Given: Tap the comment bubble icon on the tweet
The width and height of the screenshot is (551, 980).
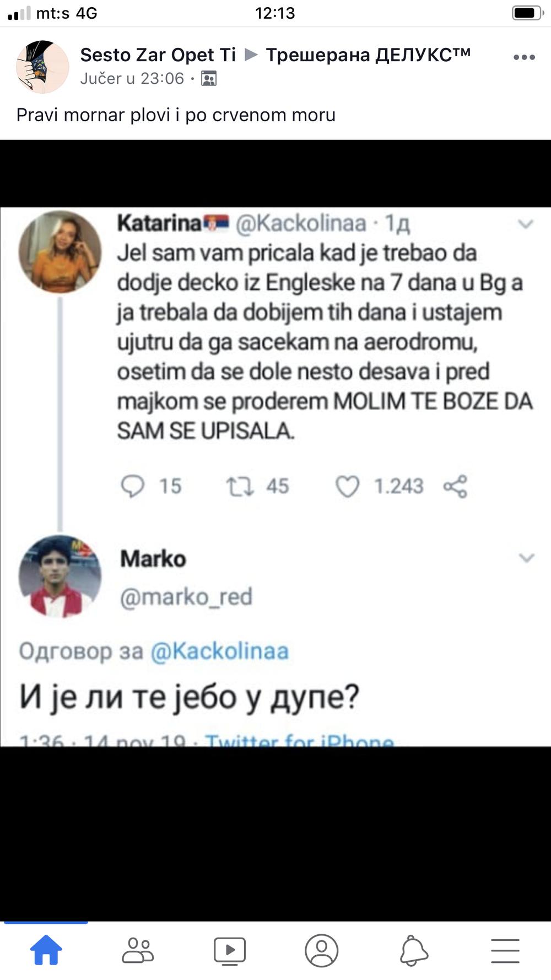Looking at the screenshot, I should point(132,486).
